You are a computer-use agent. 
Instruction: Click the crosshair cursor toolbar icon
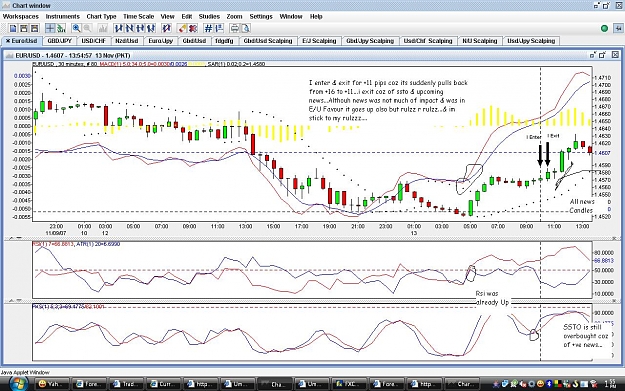click(50, 28)
